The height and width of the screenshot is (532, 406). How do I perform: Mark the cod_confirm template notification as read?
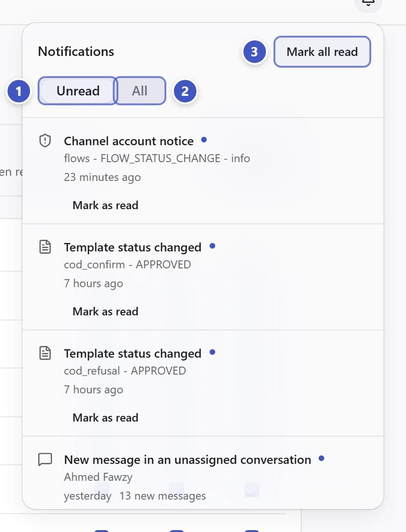click(x=105, y=312)
